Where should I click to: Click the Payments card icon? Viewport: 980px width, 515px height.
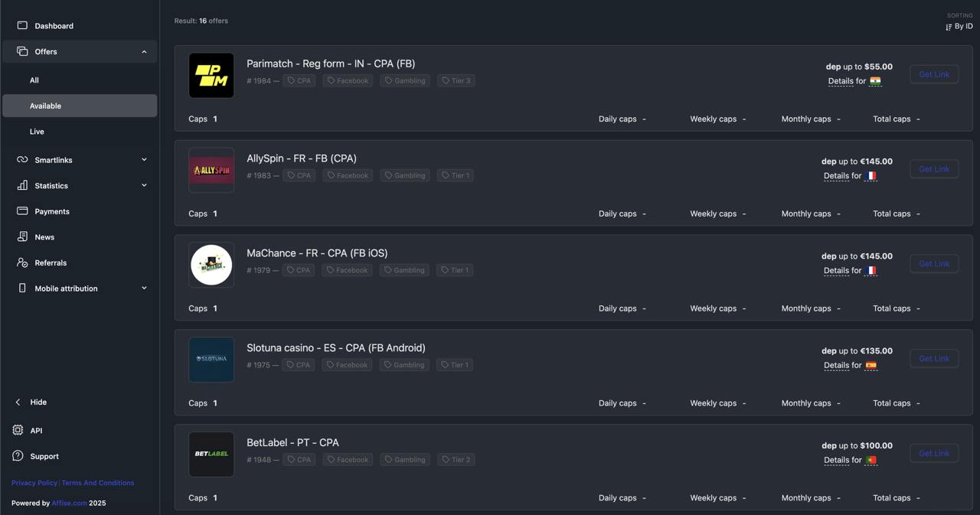(22, 211)
